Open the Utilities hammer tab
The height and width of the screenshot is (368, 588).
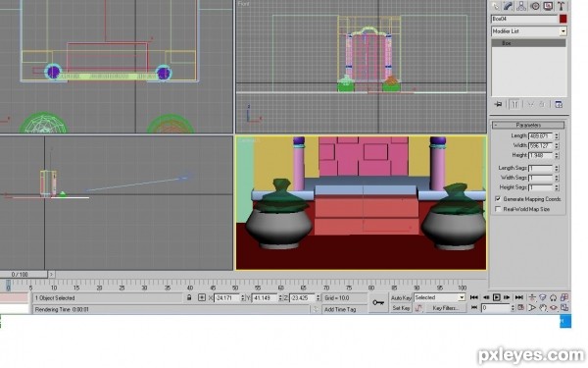point(561,6)
